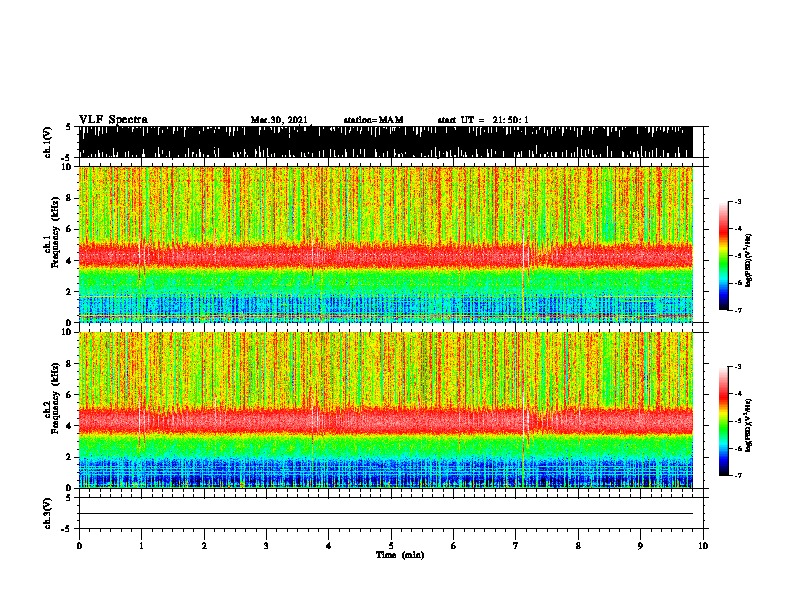Click the "10" kHz tick on ch.2 frequency axis
The image size is (792, 612).
[x=68, y=332]
